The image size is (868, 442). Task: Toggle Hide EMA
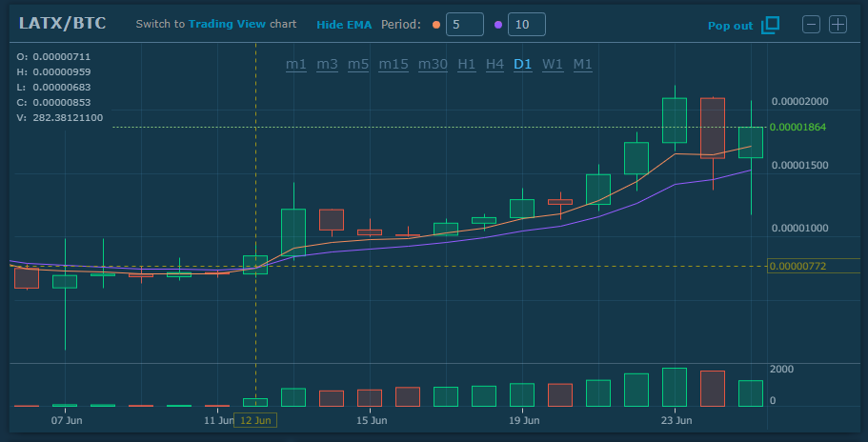(x=343, y=24)
